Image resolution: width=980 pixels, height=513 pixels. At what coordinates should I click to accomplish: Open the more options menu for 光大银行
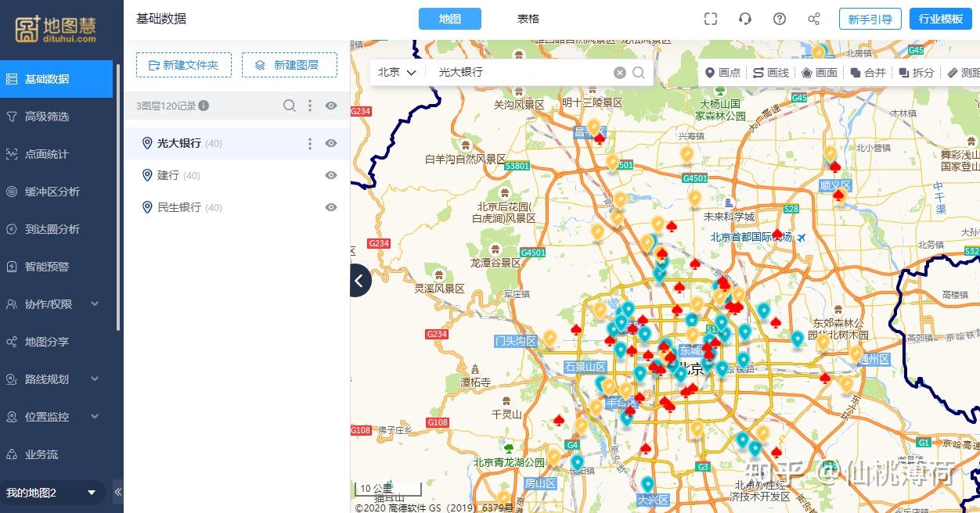tap(310, 143)
